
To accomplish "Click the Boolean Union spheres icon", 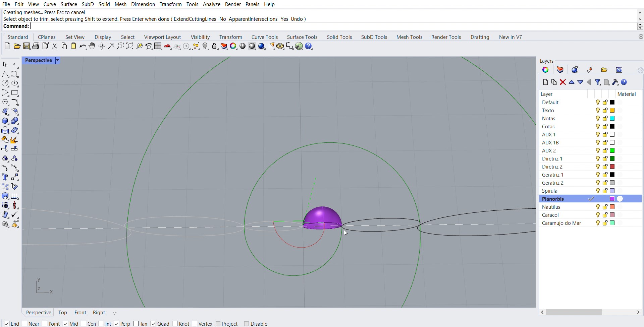I will pyautogui.click(x=14, y=121).
